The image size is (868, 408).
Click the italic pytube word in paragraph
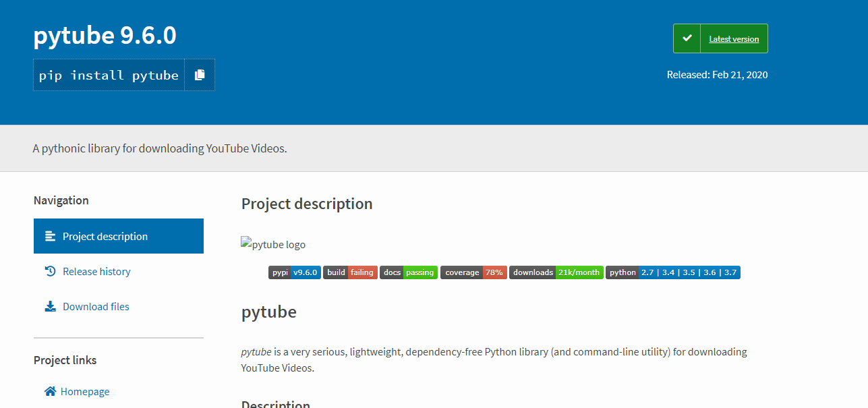(256, 352)
